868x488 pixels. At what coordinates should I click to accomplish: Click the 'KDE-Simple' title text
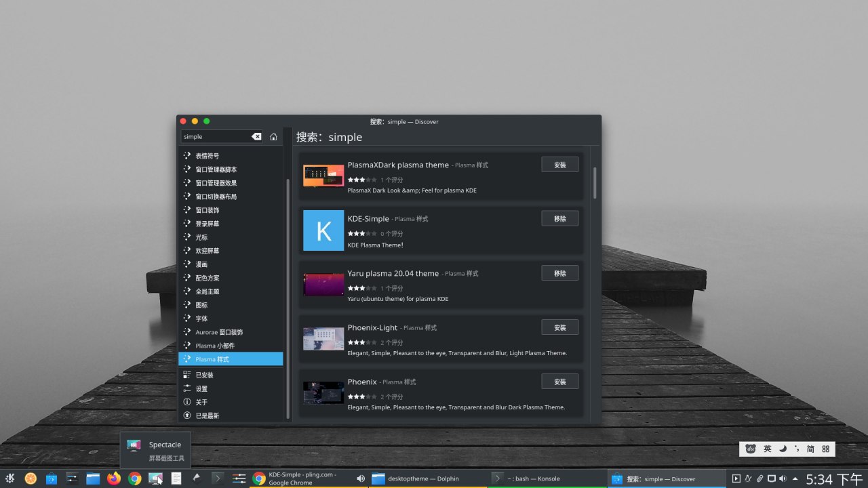point(368,219)
